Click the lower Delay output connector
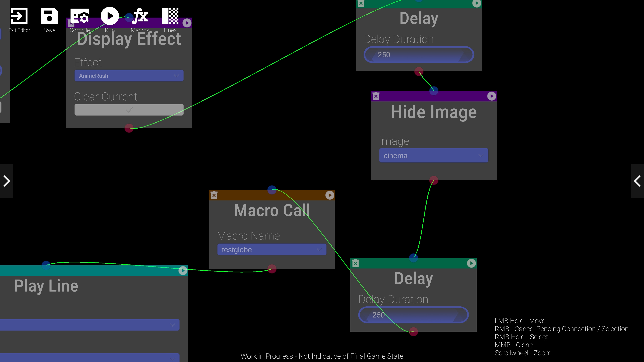 414,332
